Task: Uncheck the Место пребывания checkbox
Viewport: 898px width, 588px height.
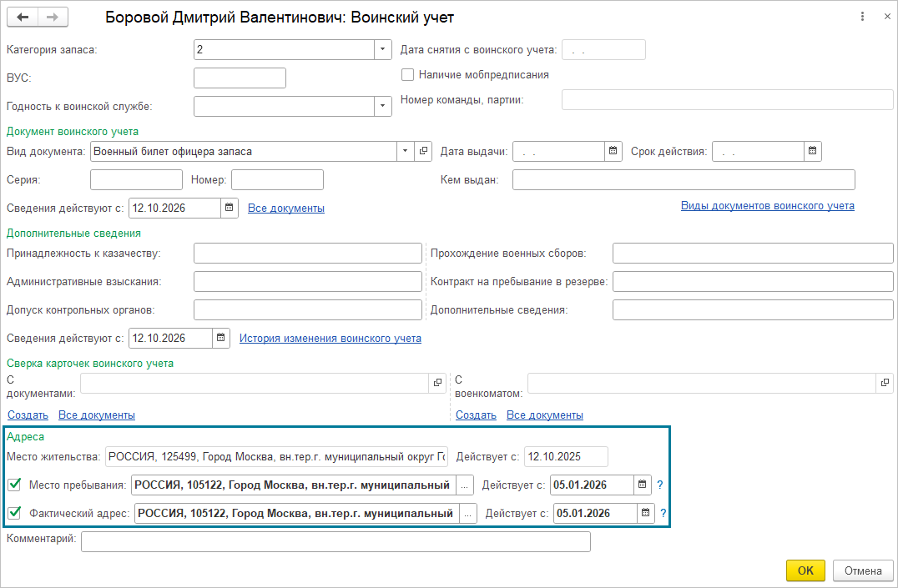Action: (x=14, y=485)
